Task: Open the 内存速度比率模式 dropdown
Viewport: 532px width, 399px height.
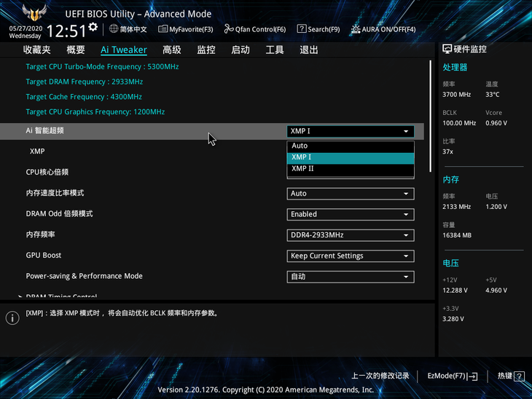Action: point(351,194)
